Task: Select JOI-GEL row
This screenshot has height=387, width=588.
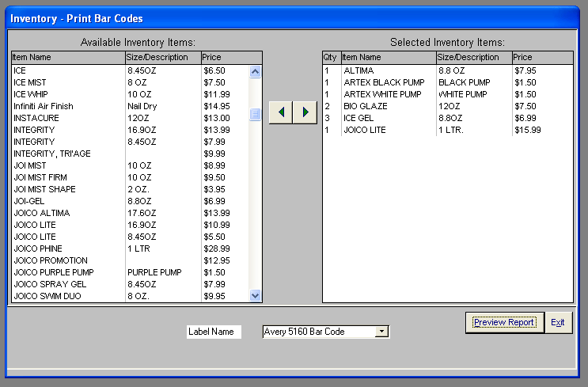Action: (x=131, y=201)
